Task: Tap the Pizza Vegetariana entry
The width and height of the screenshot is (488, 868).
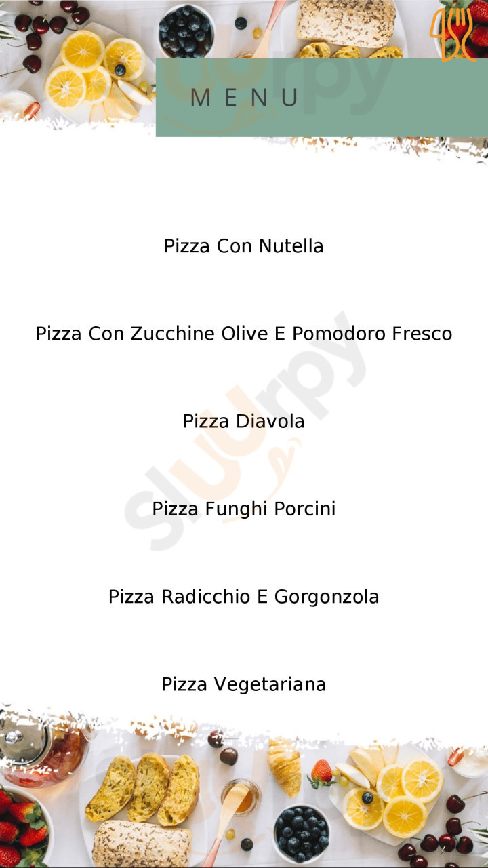Action: pos(244,684)
